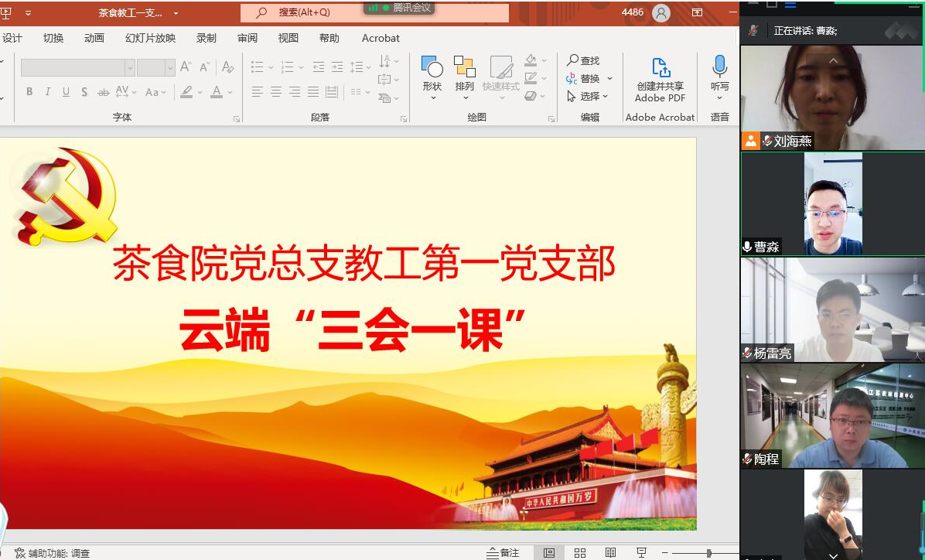Open reading view from status bar

click(x=610, y=552)
